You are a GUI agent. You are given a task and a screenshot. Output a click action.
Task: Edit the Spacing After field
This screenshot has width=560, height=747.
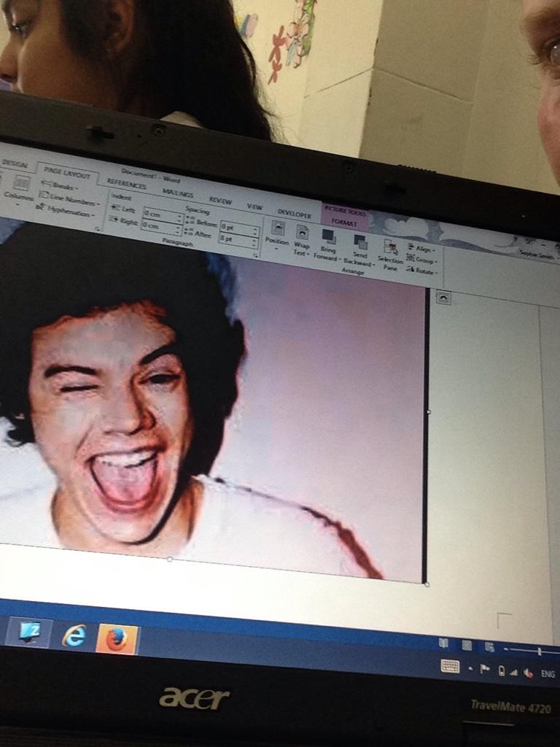(x=238, y=240)
